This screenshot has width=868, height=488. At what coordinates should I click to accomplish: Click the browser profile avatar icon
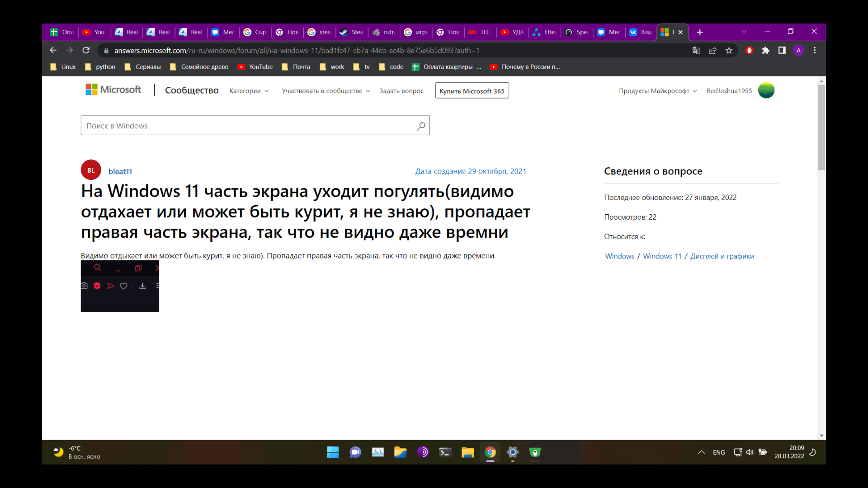pyautogui.click(x=799, y=50)
